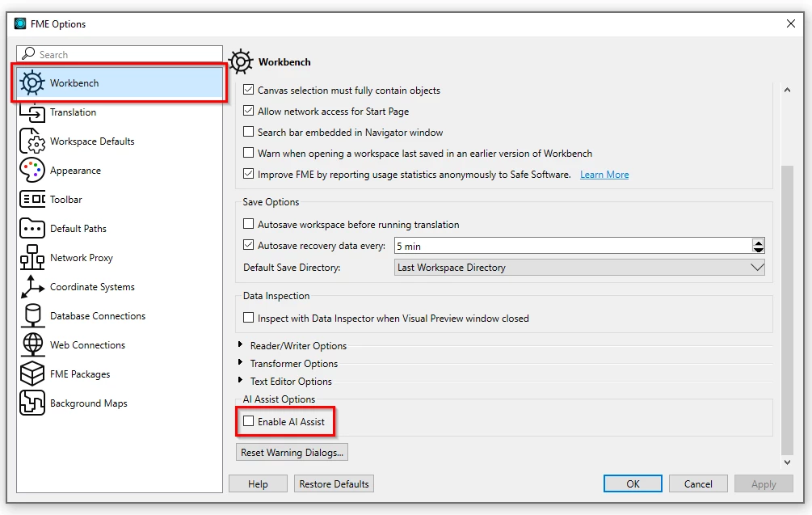
Task: Decrease autosave interval with down arrow
Action: click(758, 249)
